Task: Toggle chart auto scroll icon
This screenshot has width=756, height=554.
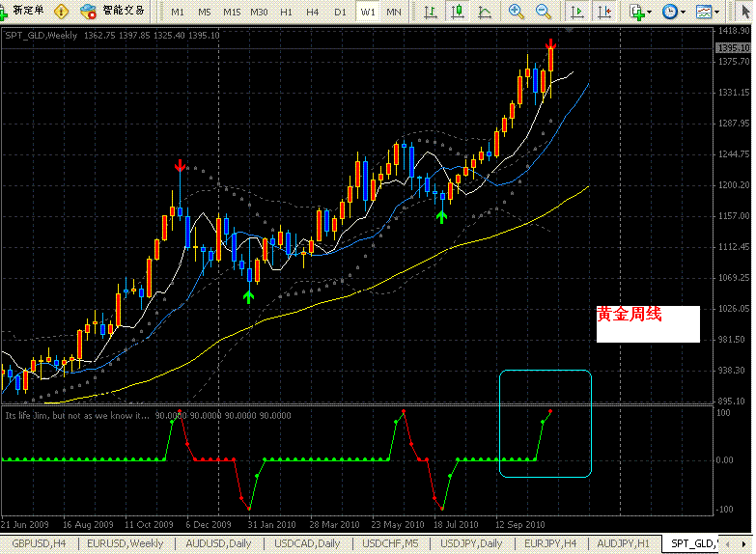Action: point(576,12)
